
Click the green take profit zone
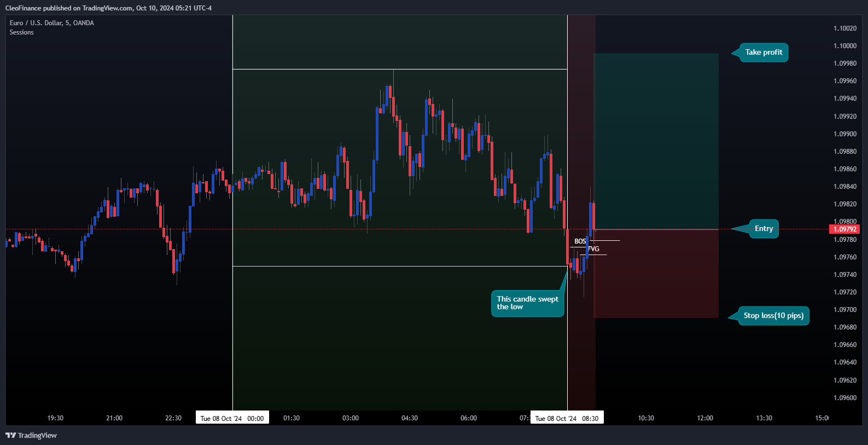pyautogui.click(x=656, y=141)
